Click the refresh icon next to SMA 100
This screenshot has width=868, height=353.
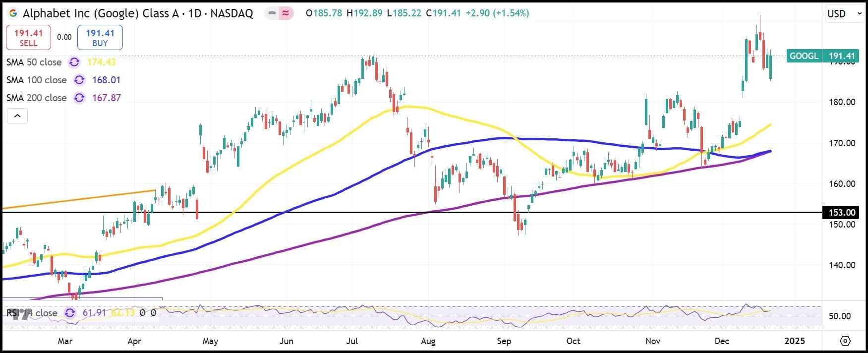pyautogui.click(x=79, y=80)
